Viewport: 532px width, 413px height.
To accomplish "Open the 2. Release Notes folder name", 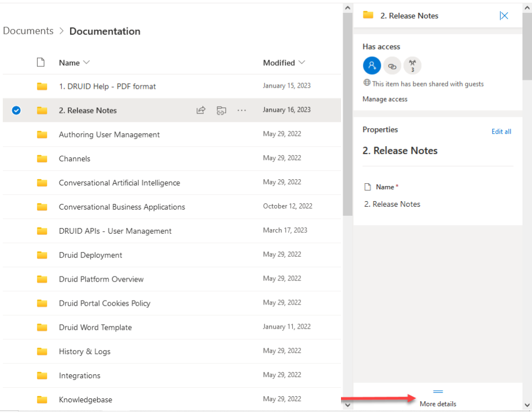I will [88, 111].
